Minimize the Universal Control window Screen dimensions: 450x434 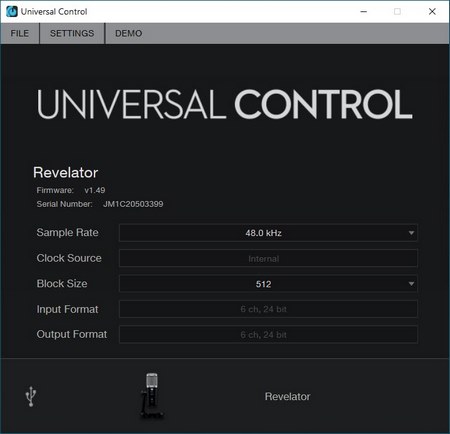coord(364,12)
